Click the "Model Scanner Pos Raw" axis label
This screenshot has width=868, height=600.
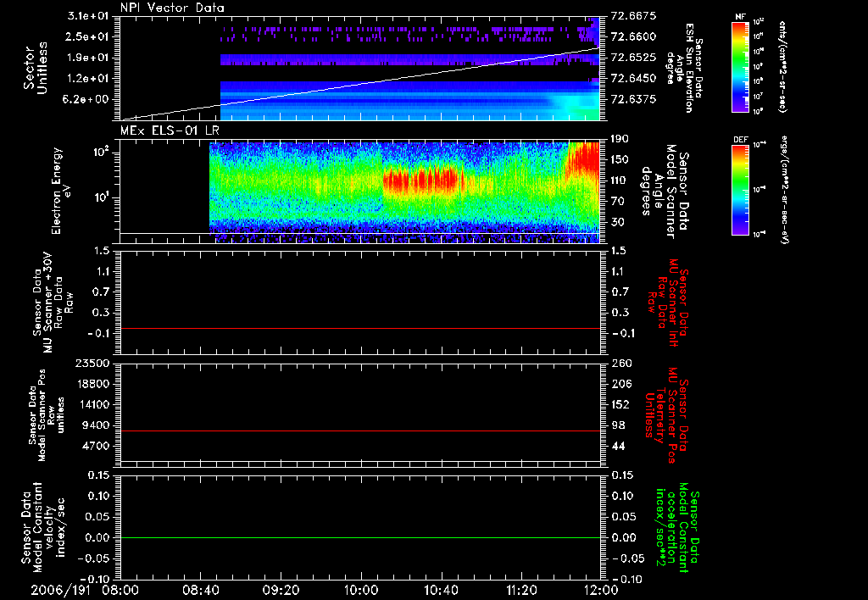point(46,416)
